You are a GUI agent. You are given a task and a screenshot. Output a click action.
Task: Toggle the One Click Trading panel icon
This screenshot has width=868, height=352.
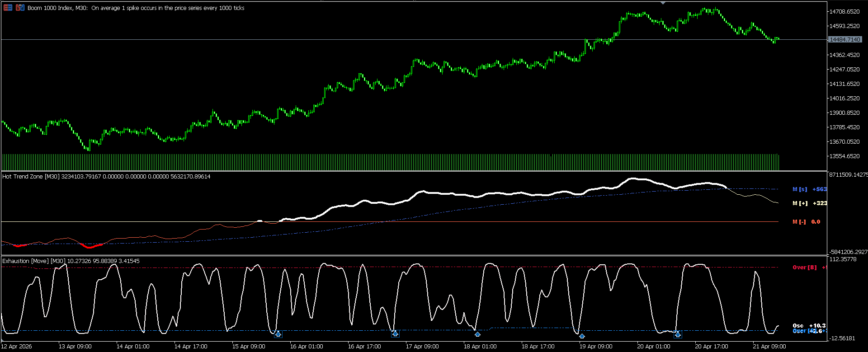(x=20, y=8)
